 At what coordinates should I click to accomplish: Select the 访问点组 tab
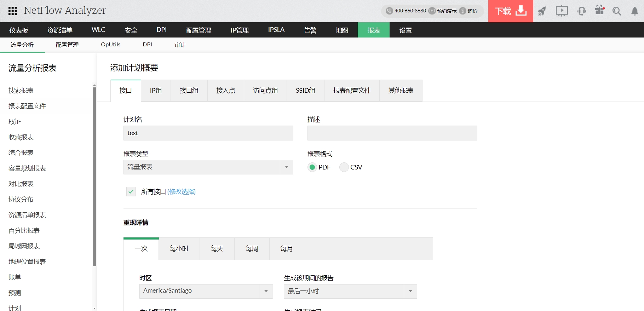(x=265, y=91)
